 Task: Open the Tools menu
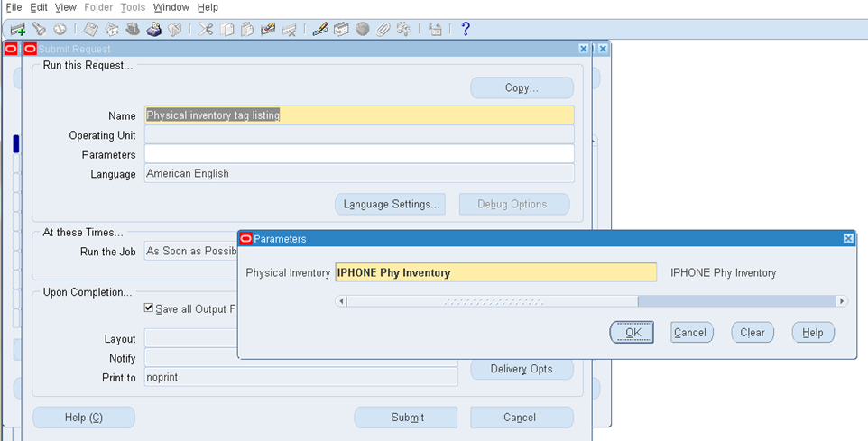click(x=133, y=7)
